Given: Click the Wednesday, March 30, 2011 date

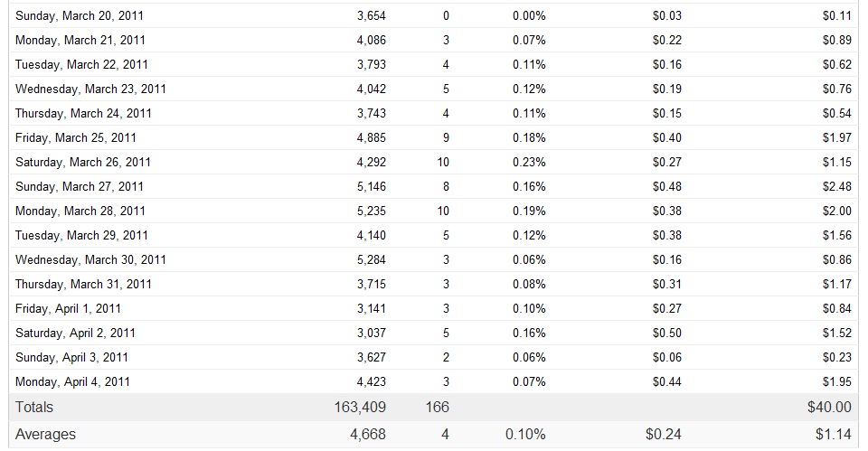Looking at the screenshot, I should [x=90, y=260].
